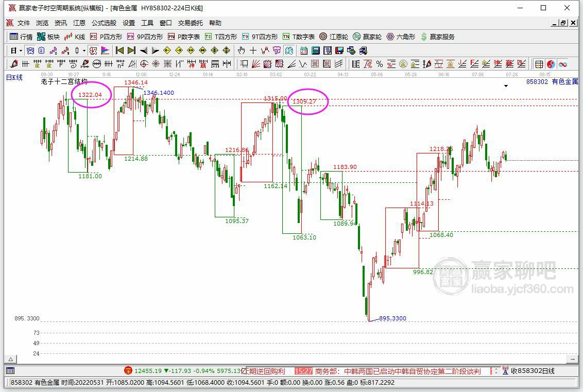This screenshot has width=583, height=392.
Task: Open the calendar date icon
Action: 304,50
